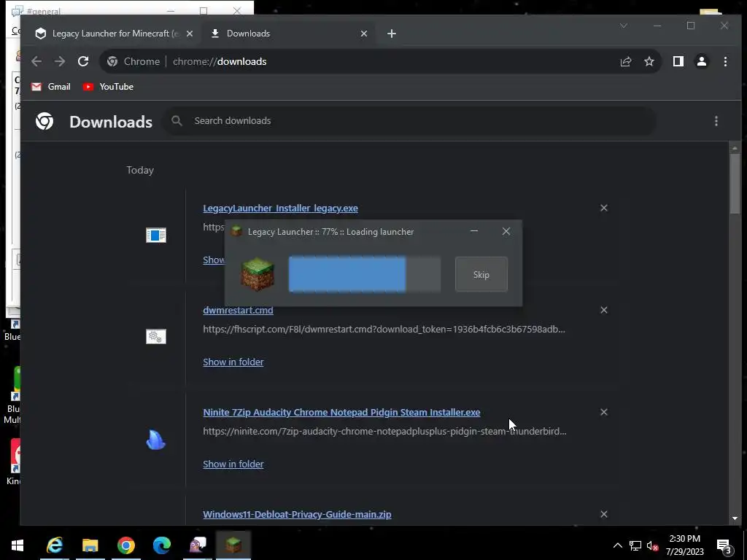747x560 pixels.
Task: Click the muted volume tray icon
Action: (x=652, y=545)
